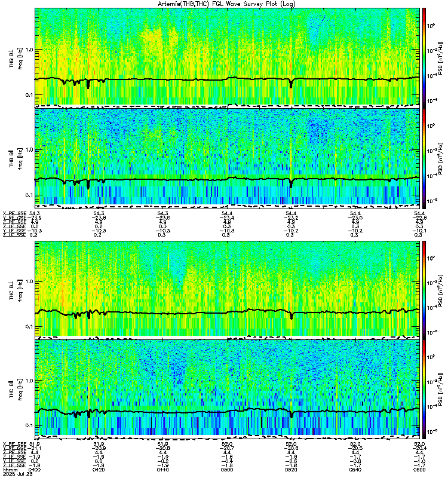Viewport: 448px width, 478px height.
Task: Click the '-21.1' Y_RE_GSE value under THC
Action: (x=35, y=448)
